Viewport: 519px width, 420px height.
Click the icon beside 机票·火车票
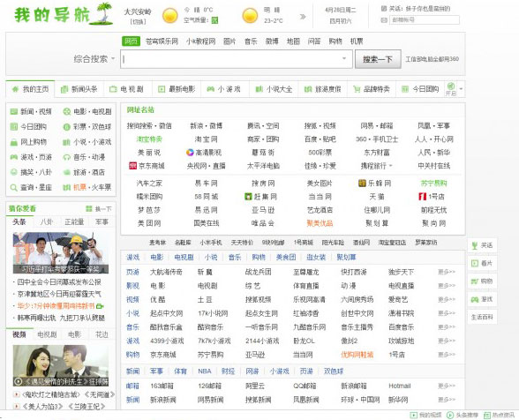click(67, 188)
